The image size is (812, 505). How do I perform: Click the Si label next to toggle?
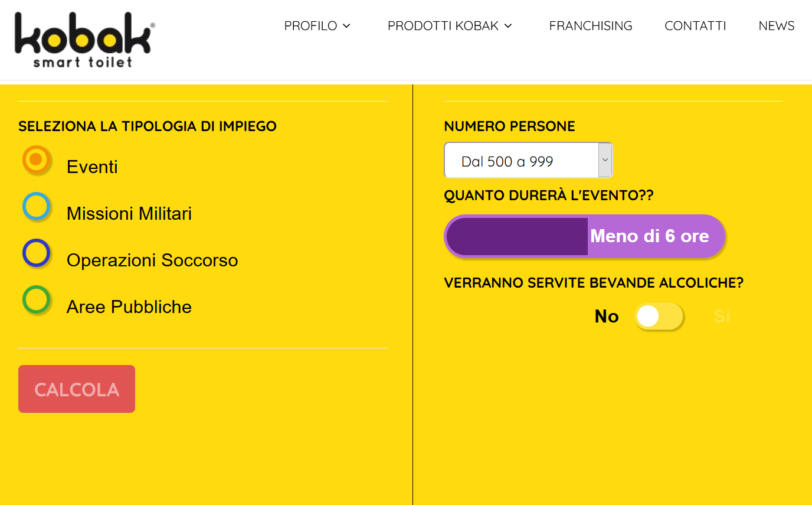tap(722, 317)
